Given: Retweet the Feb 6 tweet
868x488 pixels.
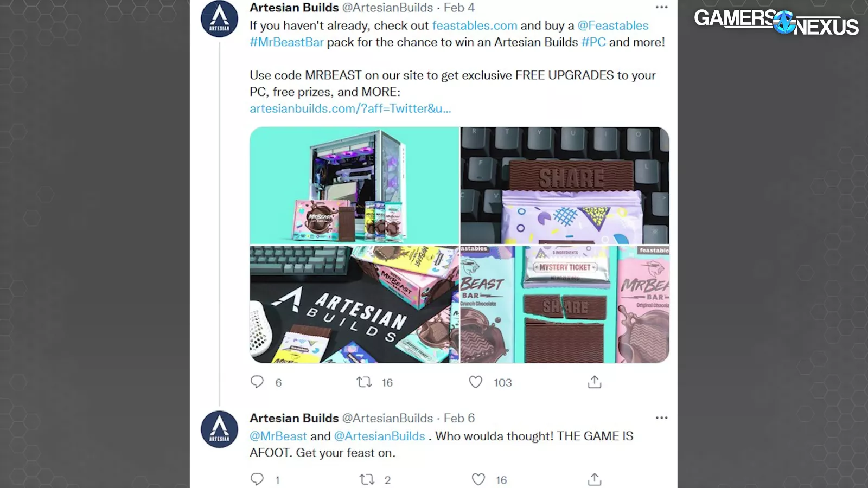Looking at the screenshot, I should click(367, 479).
